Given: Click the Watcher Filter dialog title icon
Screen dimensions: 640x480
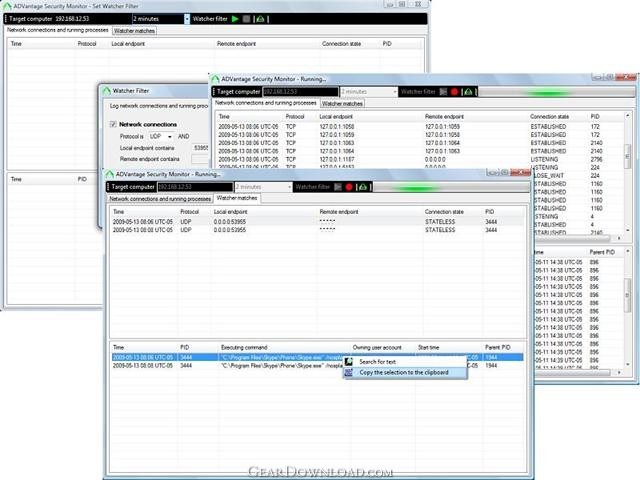Looking at the screenshot, I should [107, 91].
